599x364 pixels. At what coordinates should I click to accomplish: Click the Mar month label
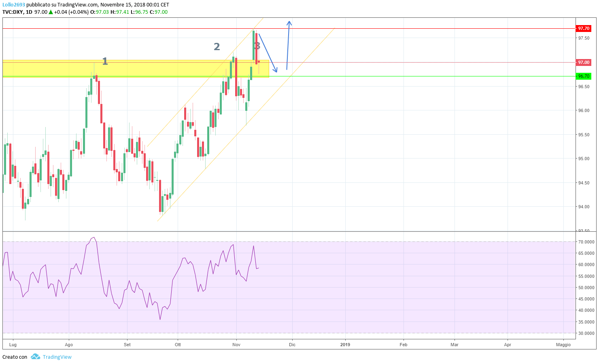pyautogui.click(x=455, y=345)
